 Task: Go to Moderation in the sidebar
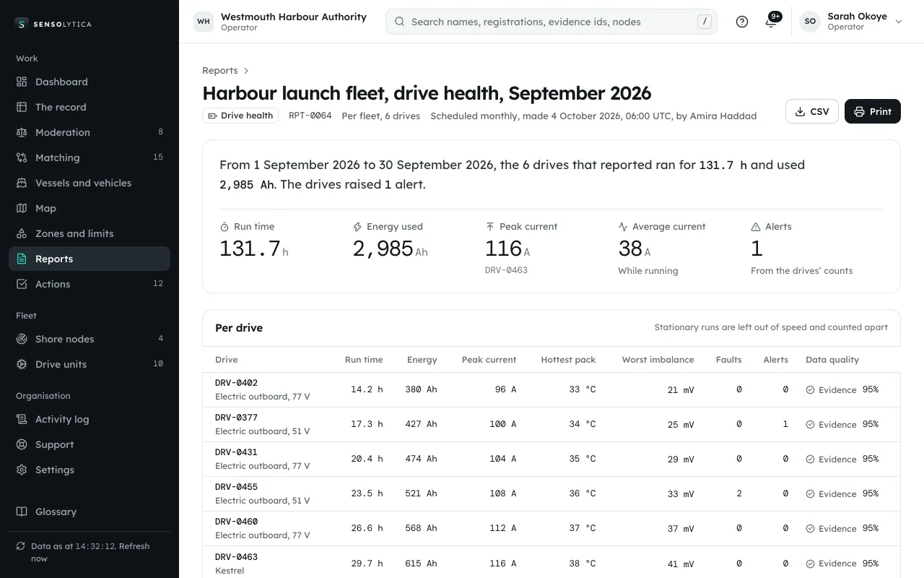coord(90,132)
